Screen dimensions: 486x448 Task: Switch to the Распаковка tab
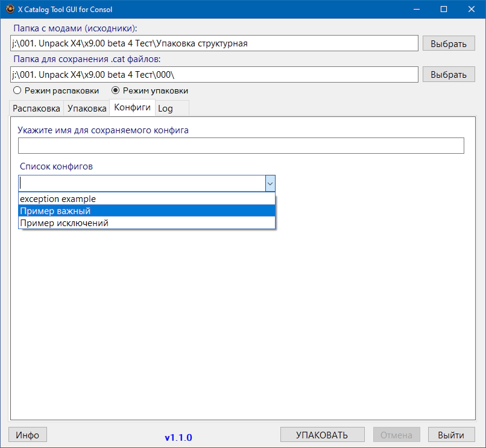point(37,109)
